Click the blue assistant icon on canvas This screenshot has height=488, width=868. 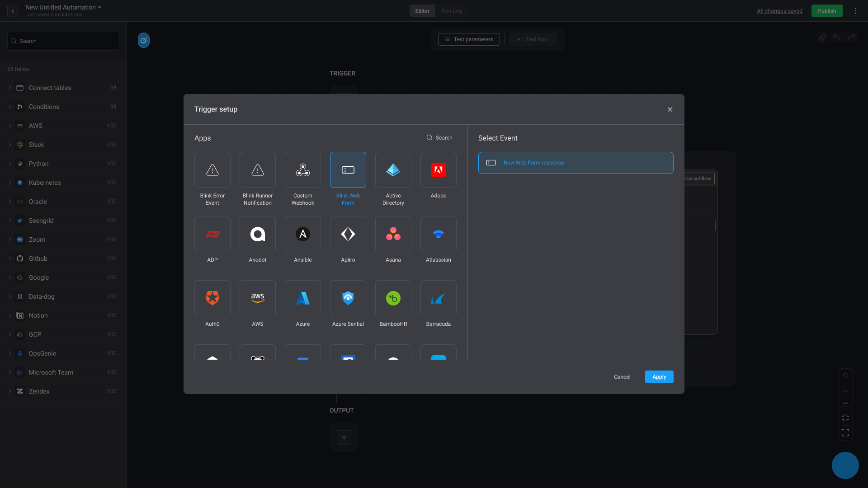pos(144,40)
